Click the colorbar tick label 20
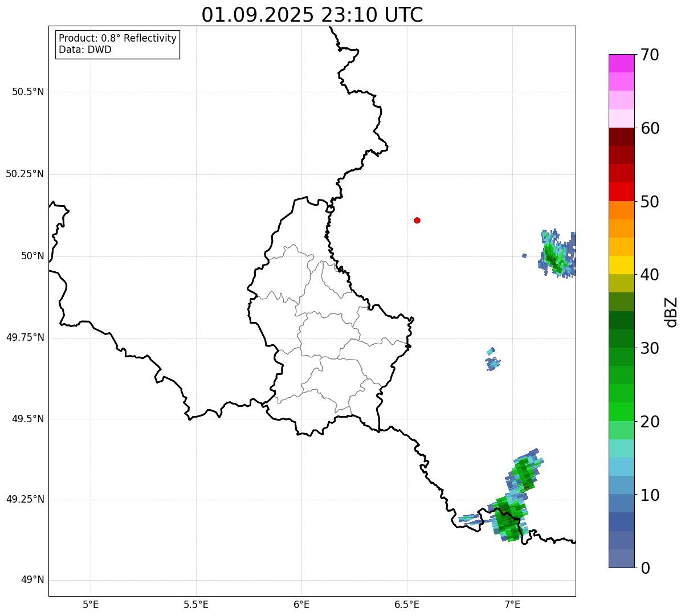The height and width of the screenshot is (616, 685). [650, 422]
